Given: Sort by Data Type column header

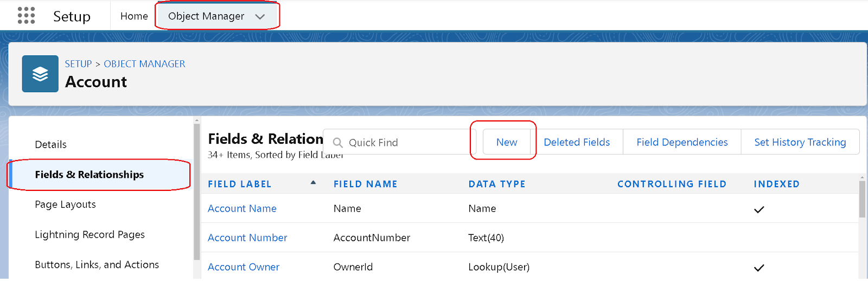Looking at the screenshot, I should click(497, 184).
